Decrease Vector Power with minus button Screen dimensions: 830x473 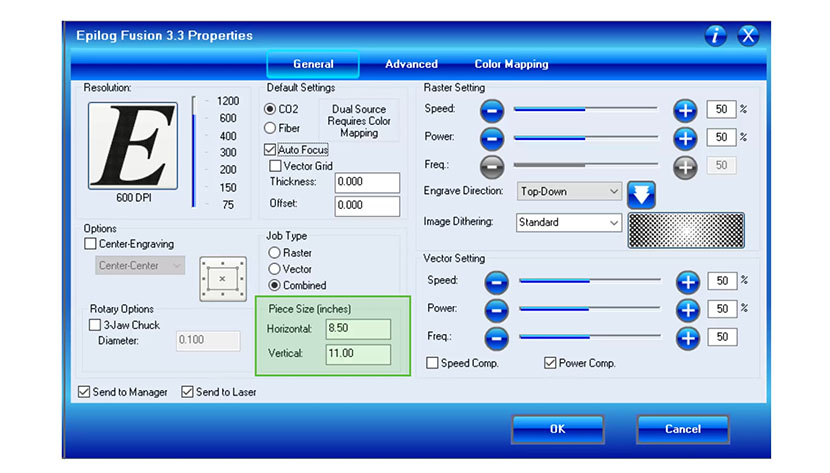(x=496, y=310)
